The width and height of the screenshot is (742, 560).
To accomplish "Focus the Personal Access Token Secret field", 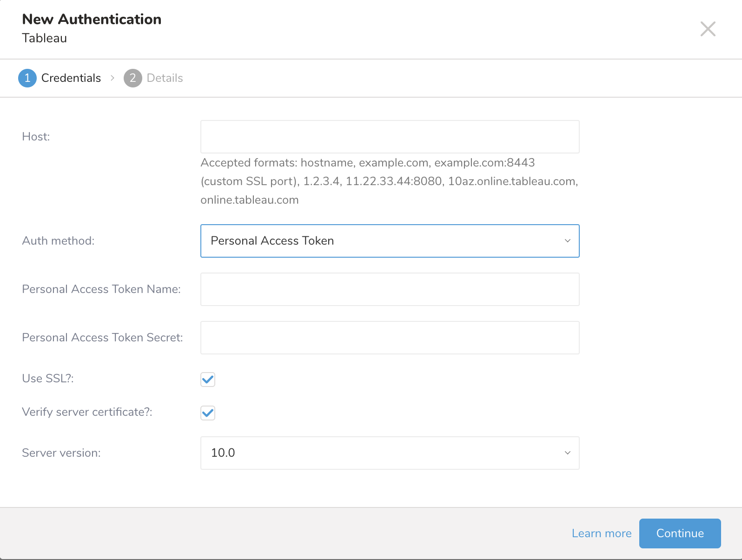I will pyautogui.click(x=390, y=338).
